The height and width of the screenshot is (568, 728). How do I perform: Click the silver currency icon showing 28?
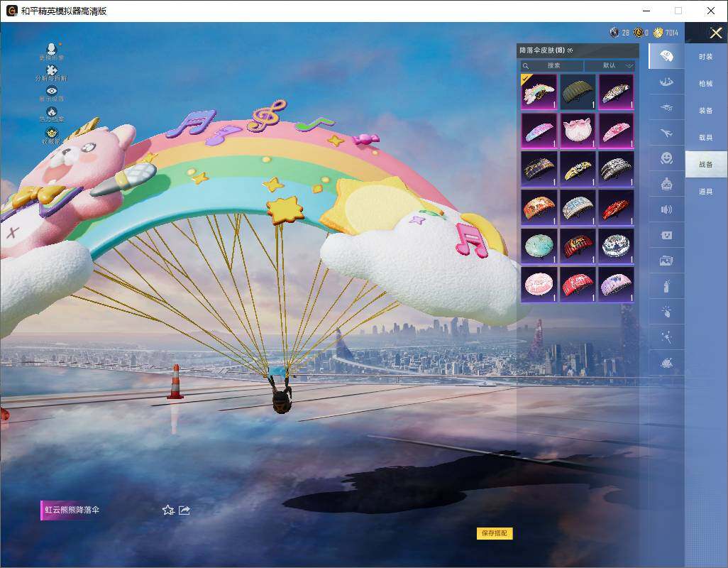(x=614, y=32)
